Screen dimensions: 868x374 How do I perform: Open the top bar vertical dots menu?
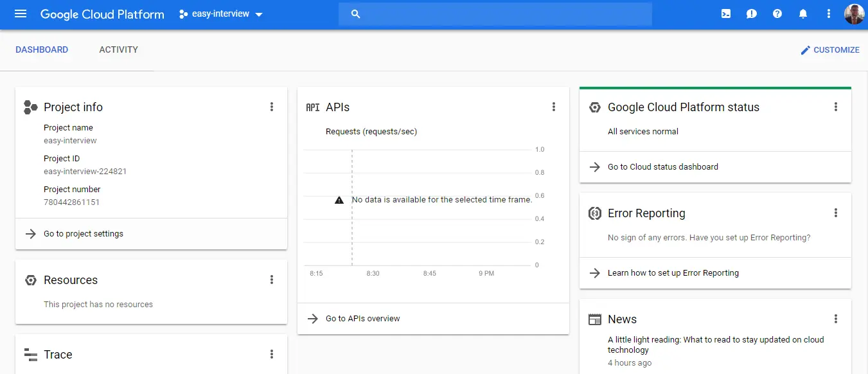(x=829, y=13)
